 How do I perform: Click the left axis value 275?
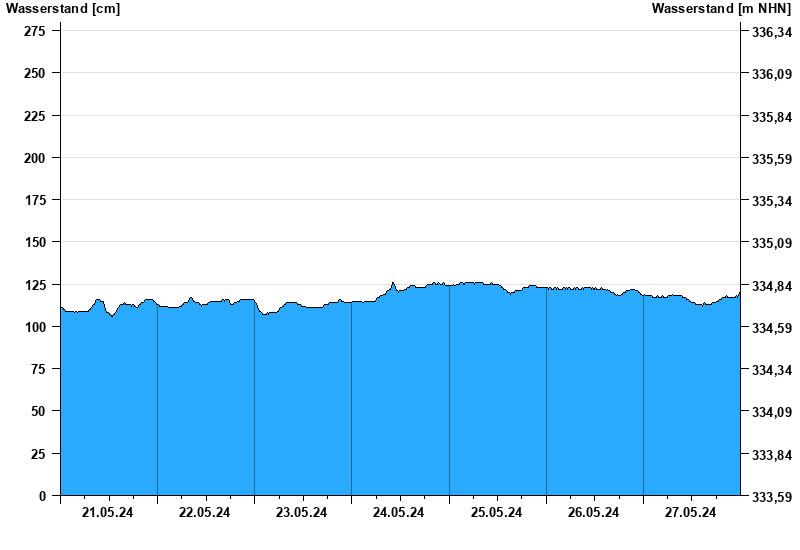click(x=35, y=31)
